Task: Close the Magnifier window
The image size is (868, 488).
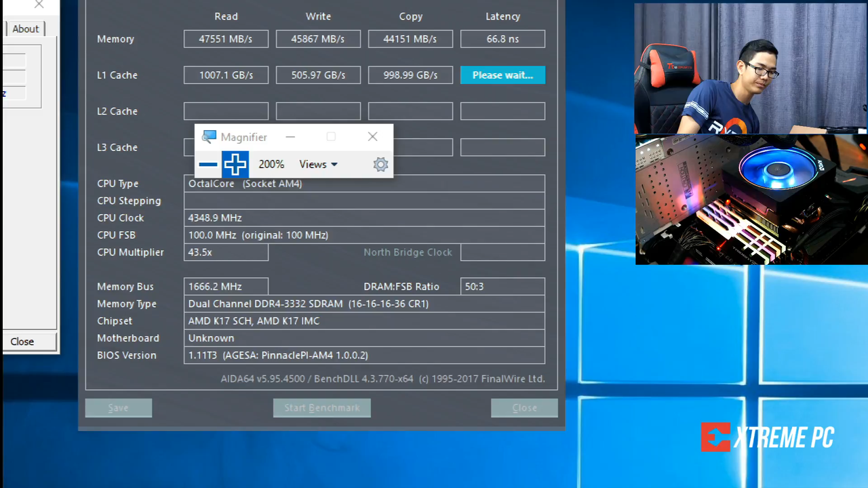Action: (x=372, y=137)
